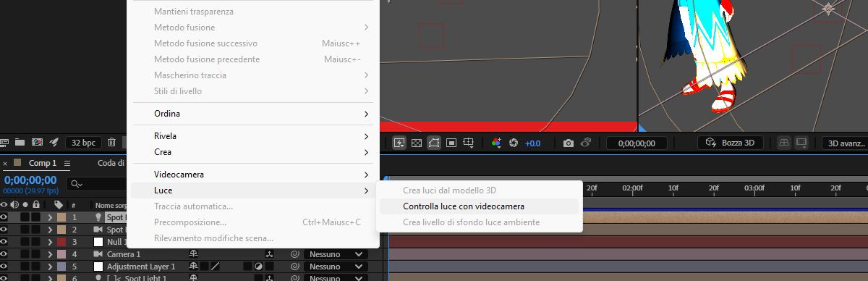Select Luce menu entry
Screen dimensions: 868x281
254,190
